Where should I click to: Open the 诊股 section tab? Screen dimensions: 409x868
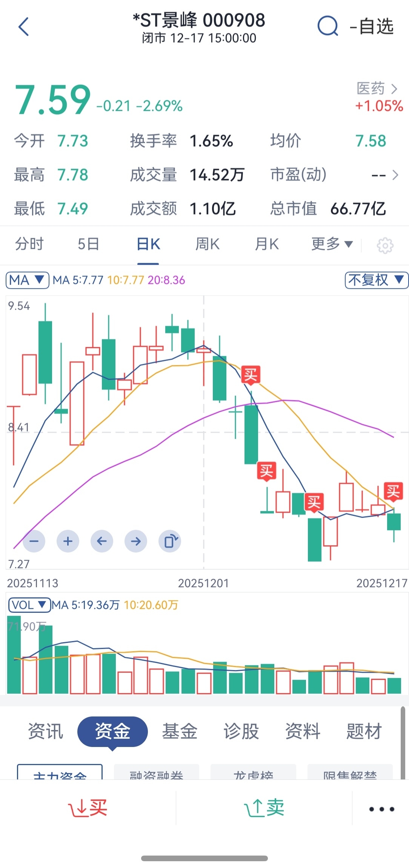241,731
